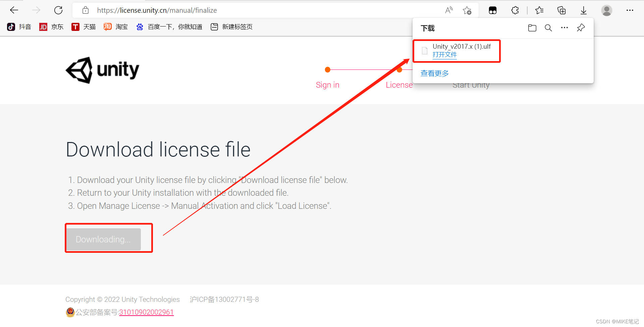This screenshot has height=327, width=644.
Task: Click the Downloading... button
Action: click(104, 239)
